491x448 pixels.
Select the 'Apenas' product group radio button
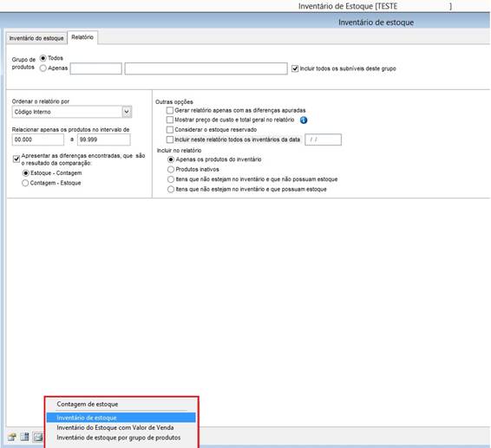[x=43, y=68]
